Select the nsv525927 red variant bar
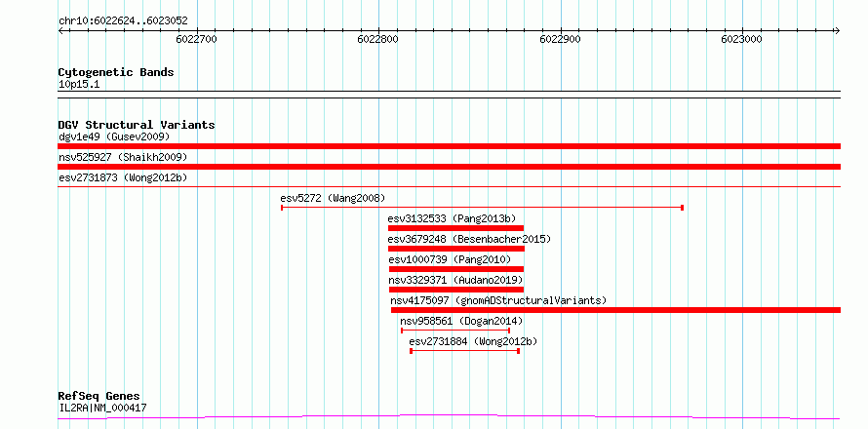 tap(449, 167)
